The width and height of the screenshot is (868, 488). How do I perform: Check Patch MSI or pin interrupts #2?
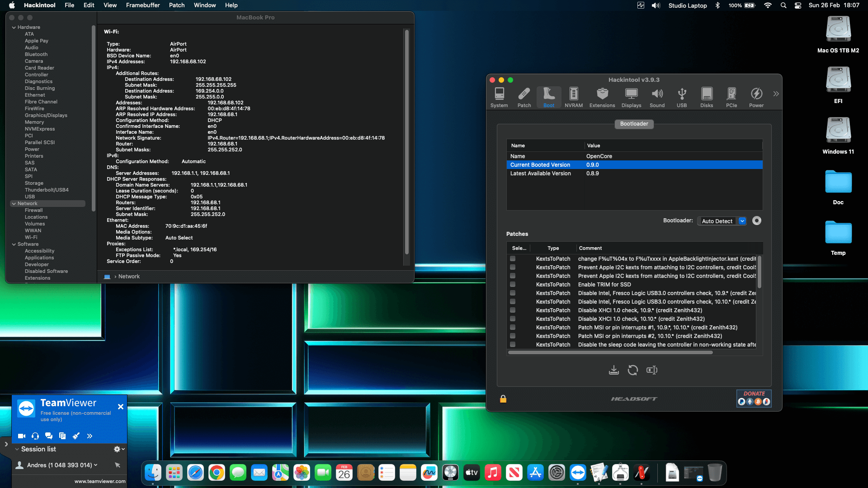(x=513, y=336)
